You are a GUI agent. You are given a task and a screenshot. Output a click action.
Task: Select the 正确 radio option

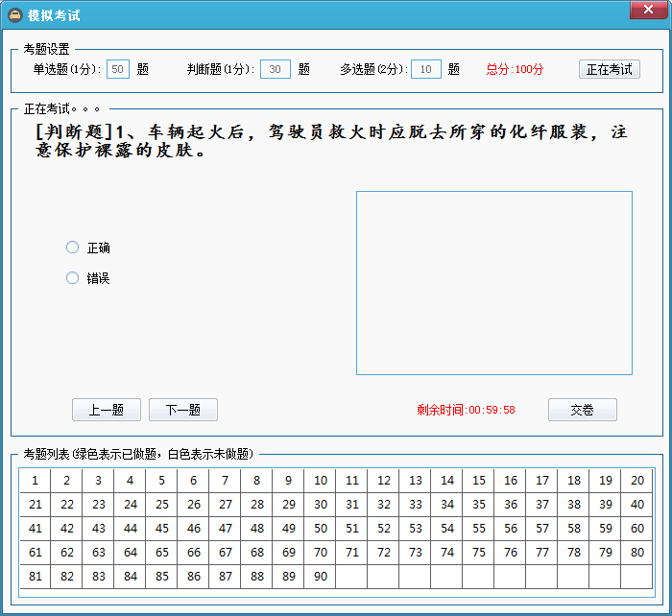pos(73,248)
